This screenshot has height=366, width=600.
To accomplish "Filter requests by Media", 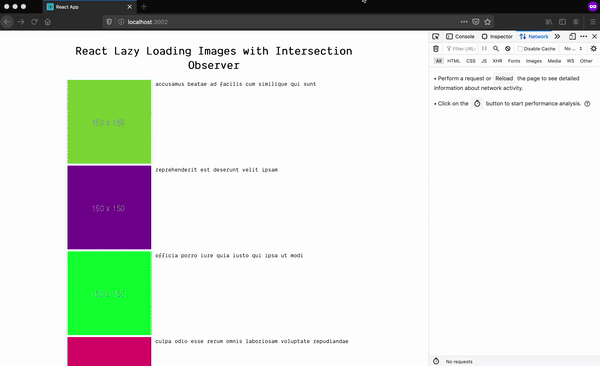I will click(x=554, y=61).
